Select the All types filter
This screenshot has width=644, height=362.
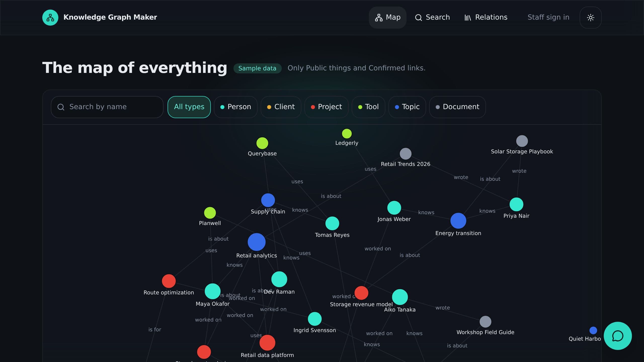[189, 107]
